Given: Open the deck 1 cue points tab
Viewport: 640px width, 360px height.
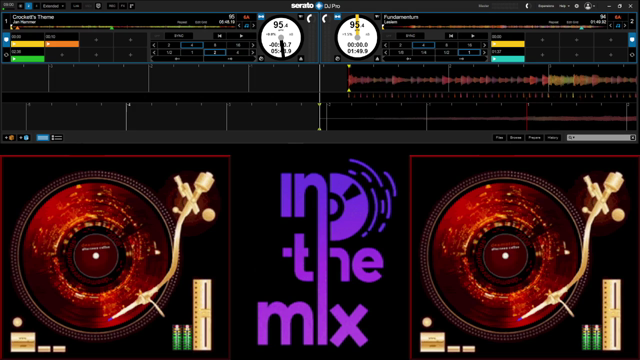Looking at the screenshot, I should tap(6, 40).
